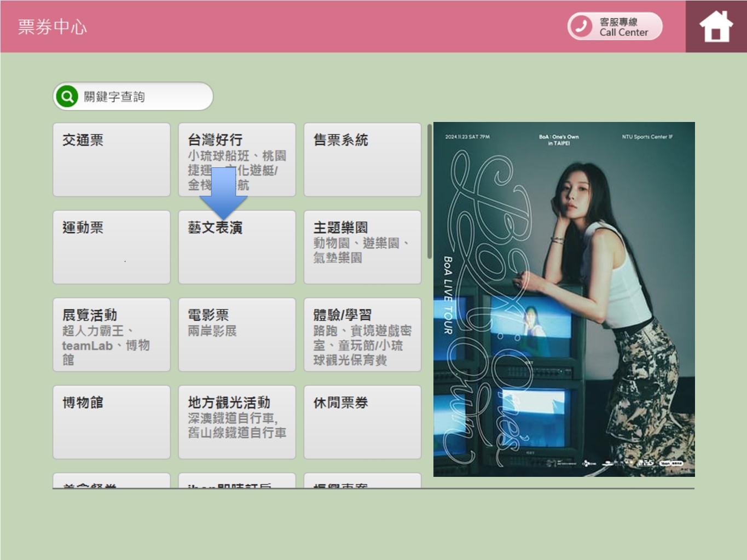
Task: Open the 地方觀光活動 category
Action: 237,422
